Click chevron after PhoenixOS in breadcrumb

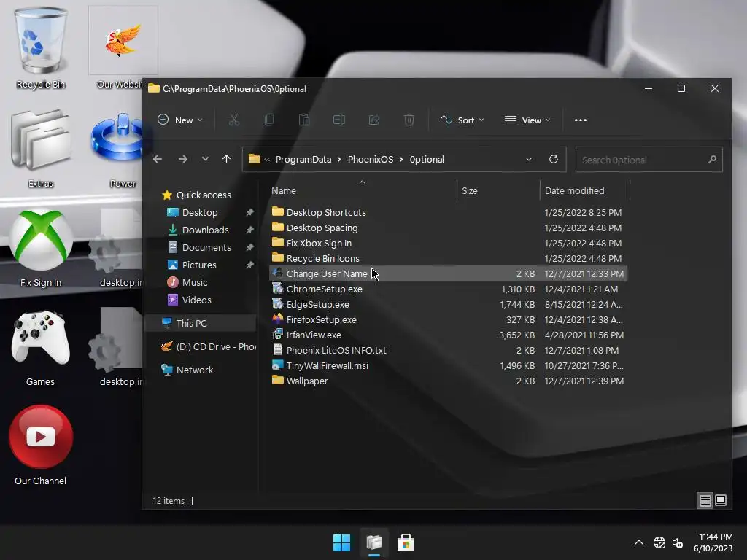[401, 160]
